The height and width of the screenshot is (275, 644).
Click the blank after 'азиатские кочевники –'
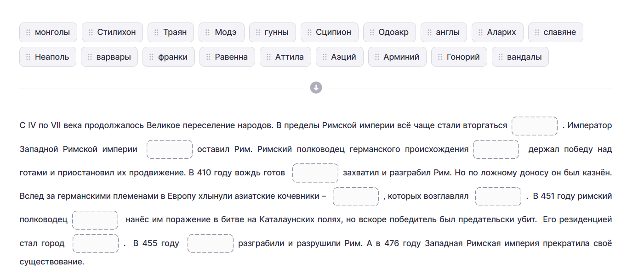coord(356,196)
